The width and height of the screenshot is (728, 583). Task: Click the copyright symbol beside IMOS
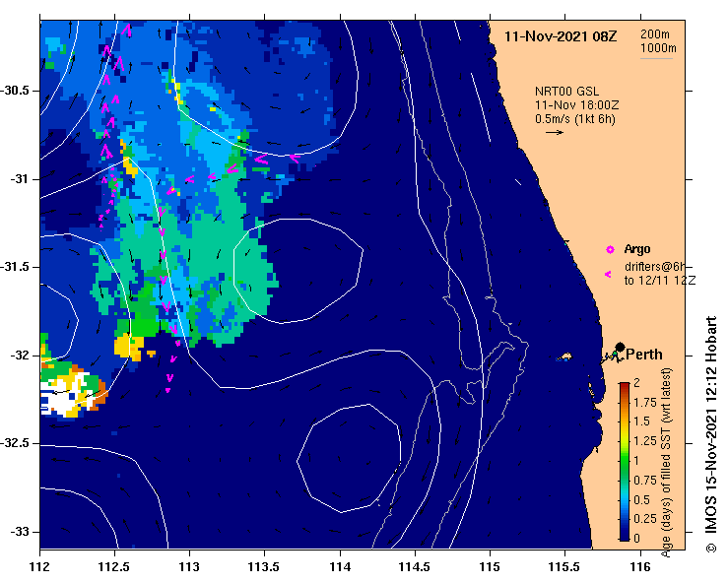pos(711,548)
